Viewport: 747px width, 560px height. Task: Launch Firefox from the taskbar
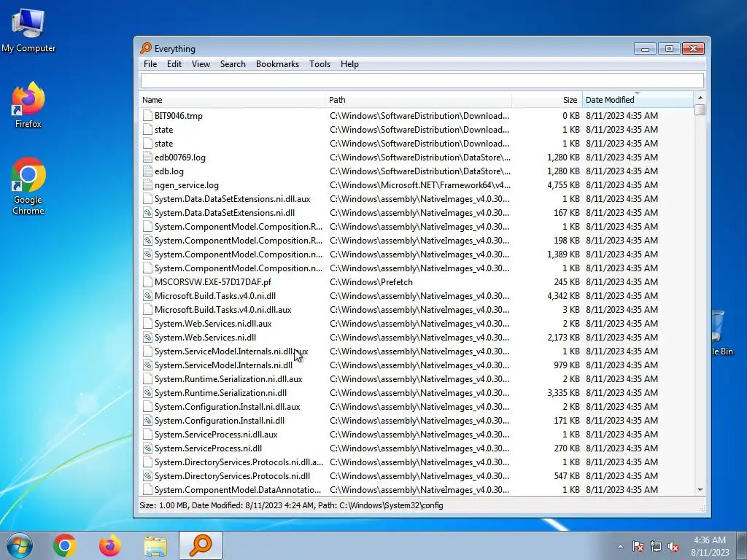[109, 545]
